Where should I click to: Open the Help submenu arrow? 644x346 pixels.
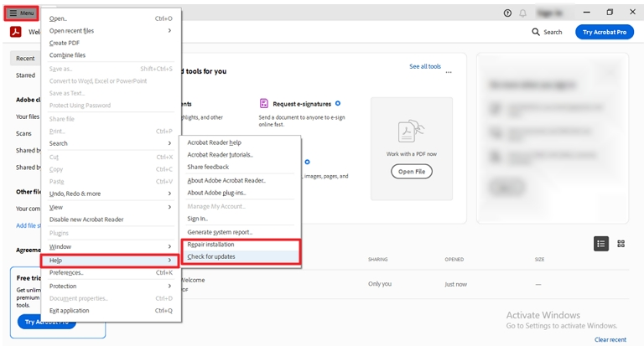(x=169, y=261)
